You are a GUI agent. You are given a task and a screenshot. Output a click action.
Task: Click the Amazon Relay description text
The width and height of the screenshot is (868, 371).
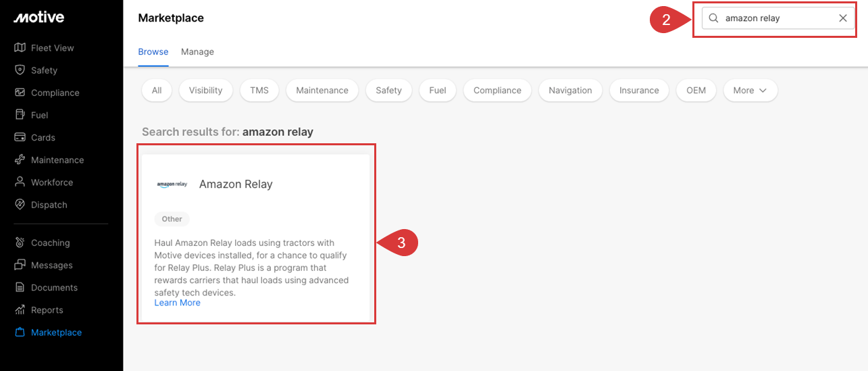tap(252, 268)
